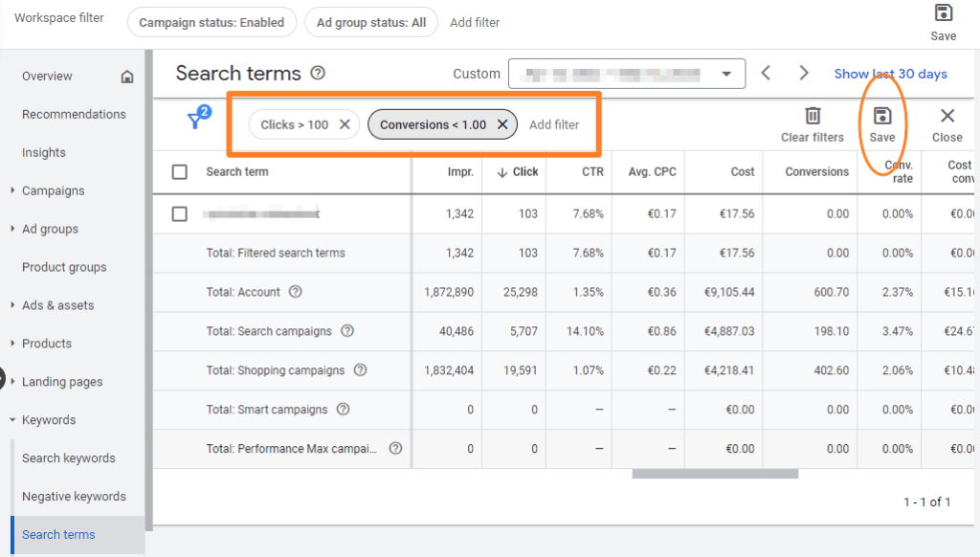Open Negative keywords page
980x557 pixels.
click(x=74, y=497)
